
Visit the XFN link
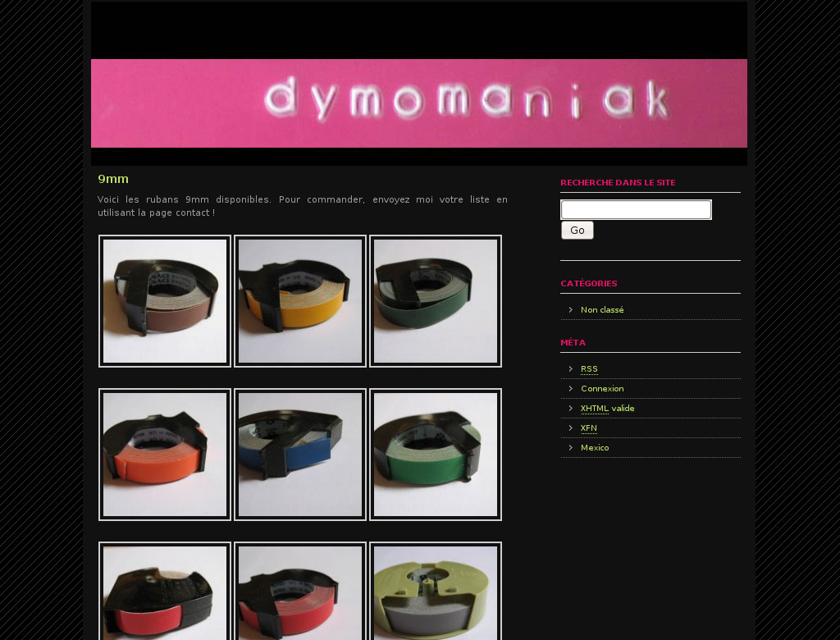(x=589, y=427)
